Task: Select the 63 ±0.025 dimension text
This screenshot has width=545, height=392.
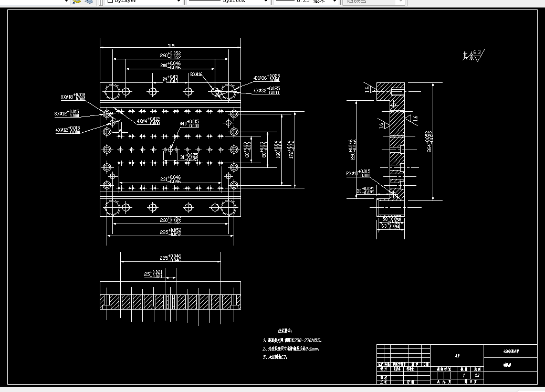Action: click(x=391, y=226)
